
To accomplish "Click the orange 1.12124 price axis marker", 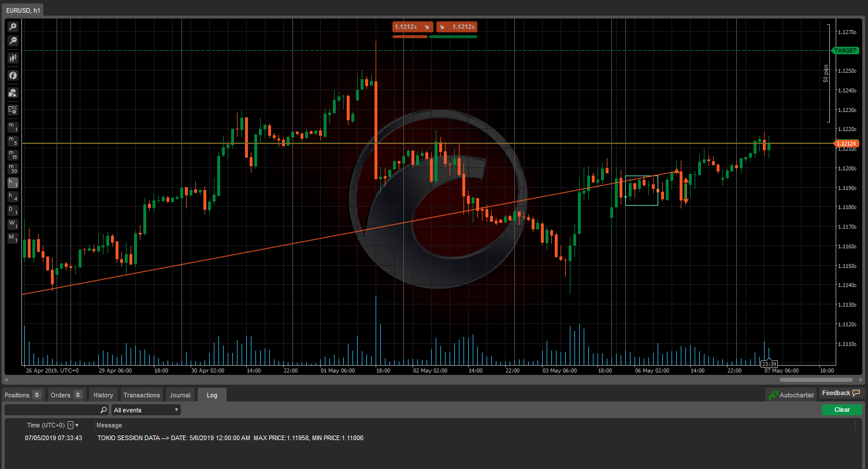I will [846, 143].
